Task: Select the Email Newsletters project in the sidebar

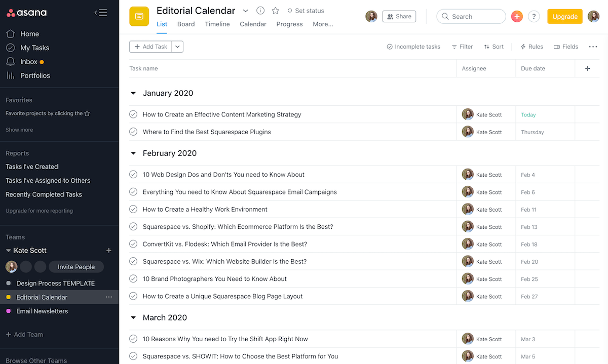Action: [x=42, y=311]
